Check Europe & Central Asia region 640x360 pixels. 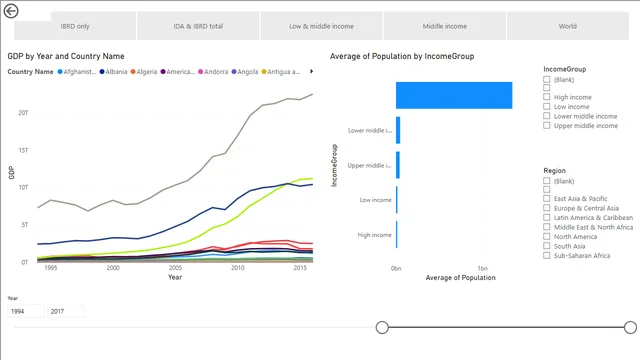(x=547, y=208)
